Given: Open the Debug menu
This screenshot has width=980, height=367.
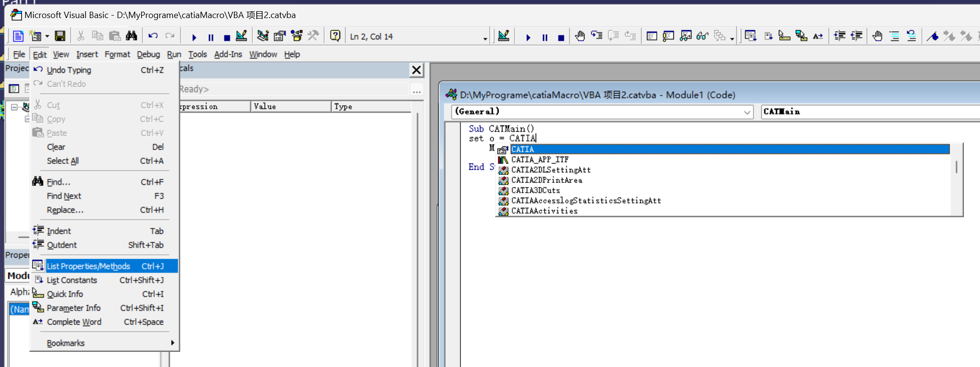Looking at the screenshot, I should [x=148, y=54].
